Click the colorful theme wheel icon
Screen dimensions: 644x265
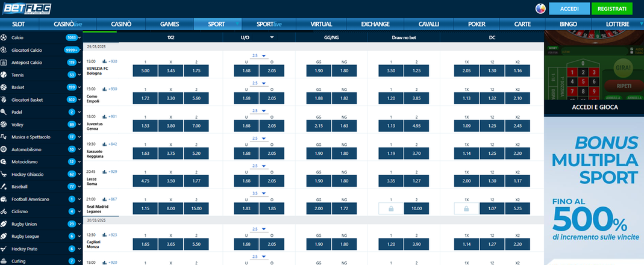click(x=540, y=9)
